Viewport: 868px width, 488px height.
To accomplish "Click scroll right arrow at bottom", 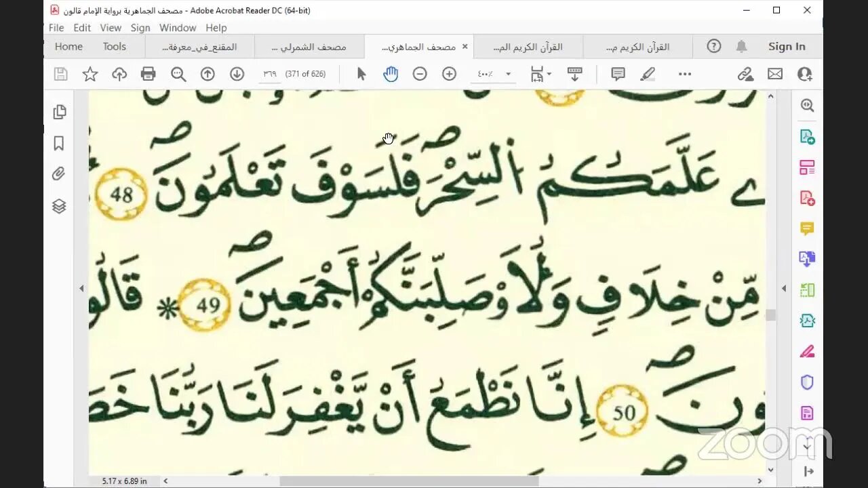I will click(x=759, y=481).
